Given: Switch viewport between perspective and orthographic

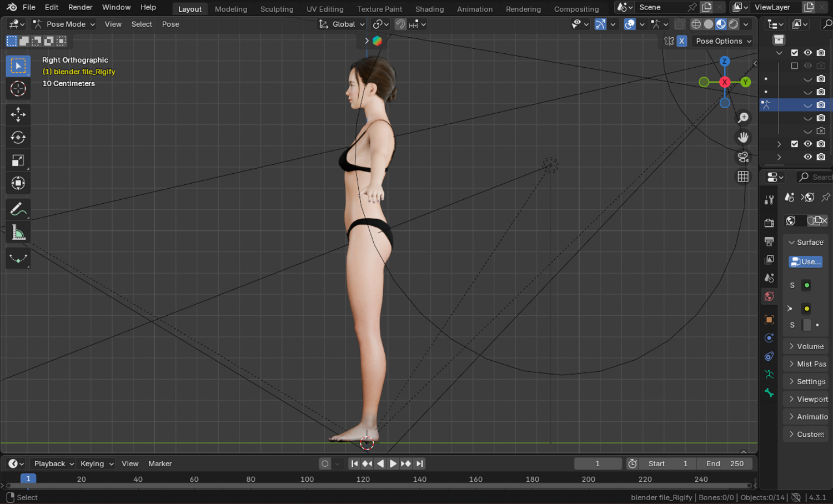Looking at the screenshot, I should 743,177.
